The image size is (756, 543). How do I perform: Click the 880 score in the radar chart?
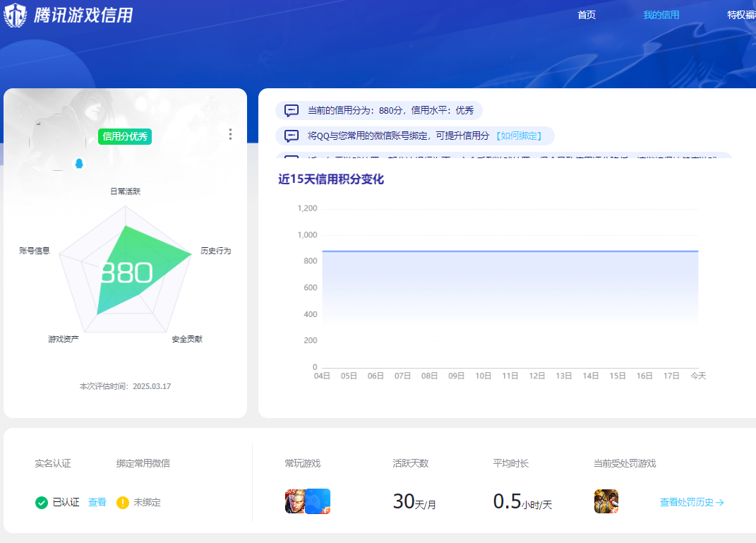pyautogui.click(x=127, y=273)
